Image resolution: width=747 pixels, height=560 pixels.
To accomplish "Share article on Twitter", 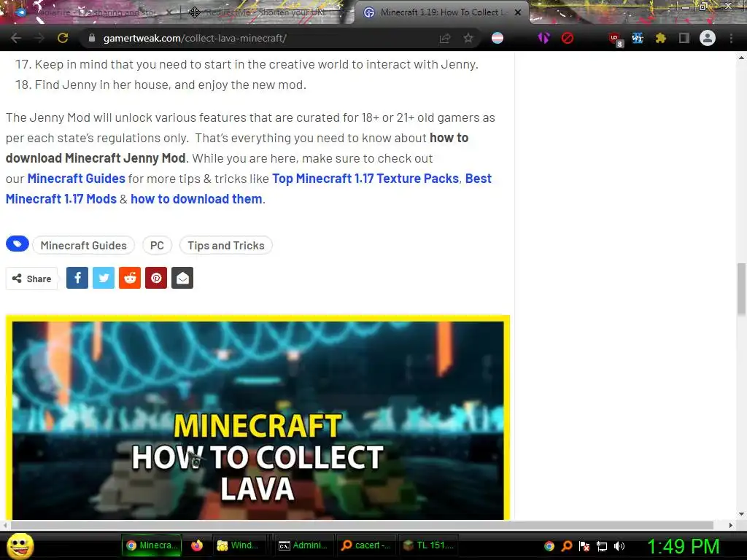I will (x=104, y=278).
